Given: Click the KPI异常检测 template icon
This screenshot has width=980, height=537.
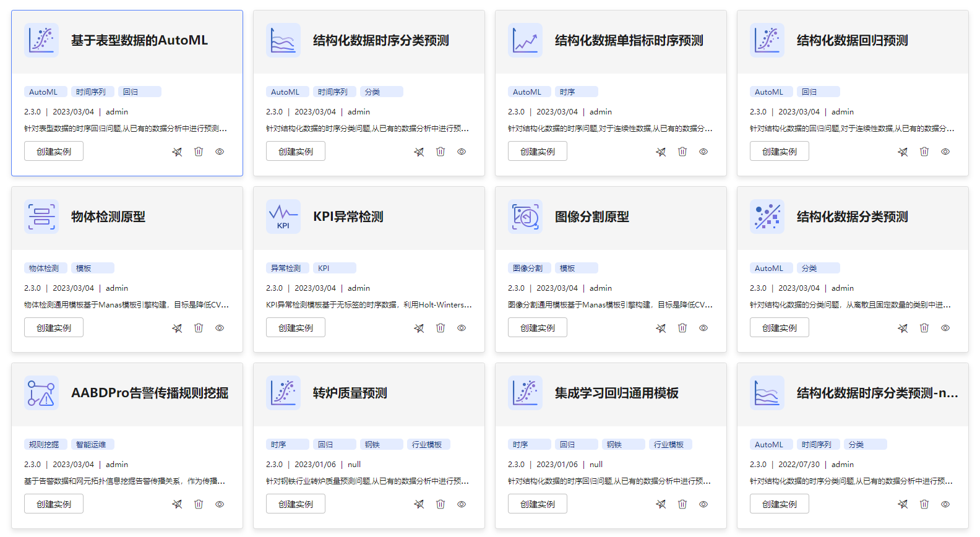Looking at the screenshot, I should 283,217.
